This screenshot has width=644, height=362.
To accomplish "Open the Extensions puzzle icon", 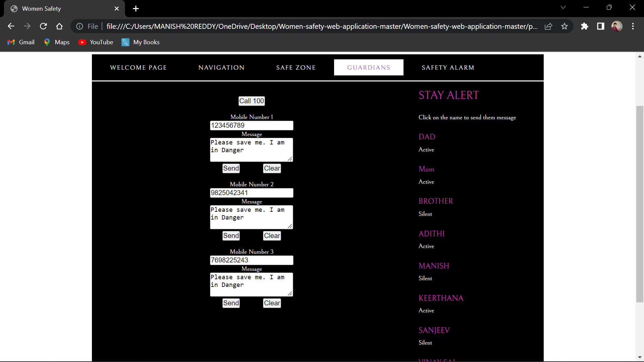I will pyautogui.click(x=585, y=26).
